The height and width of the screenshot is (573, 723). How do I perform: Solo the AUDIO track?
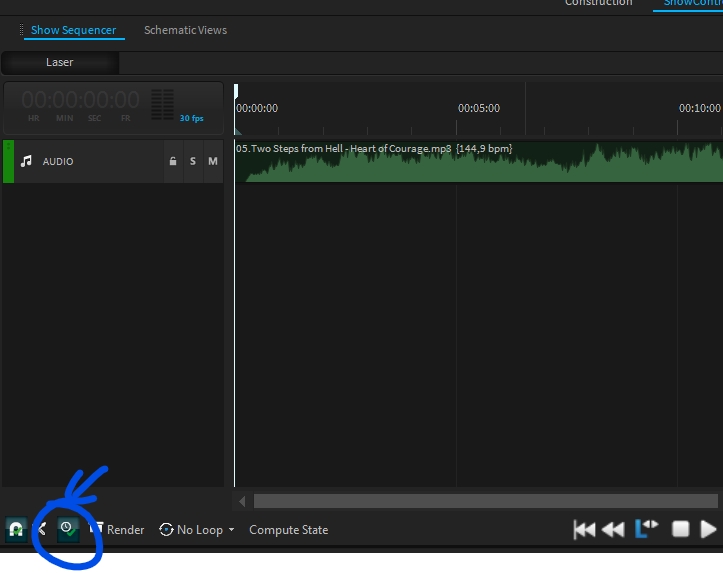click(193, 161)
